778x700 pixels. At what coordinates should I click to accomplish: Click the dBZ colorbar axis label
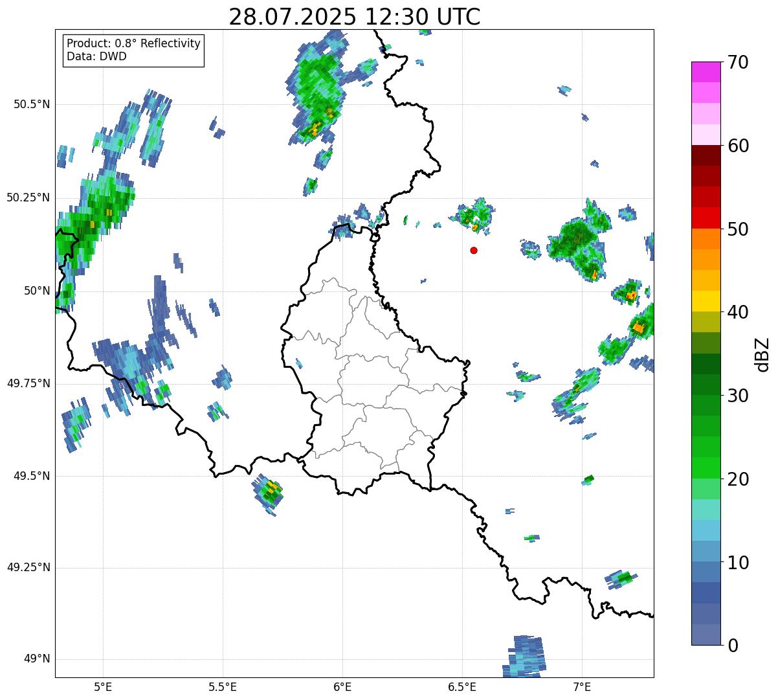coord(762,354)
